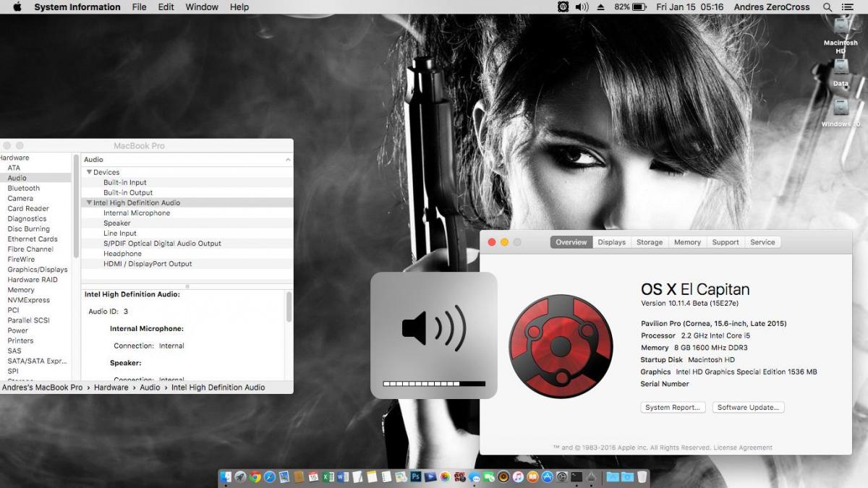Click the details pane scrollbar

(x=289, y=307)
